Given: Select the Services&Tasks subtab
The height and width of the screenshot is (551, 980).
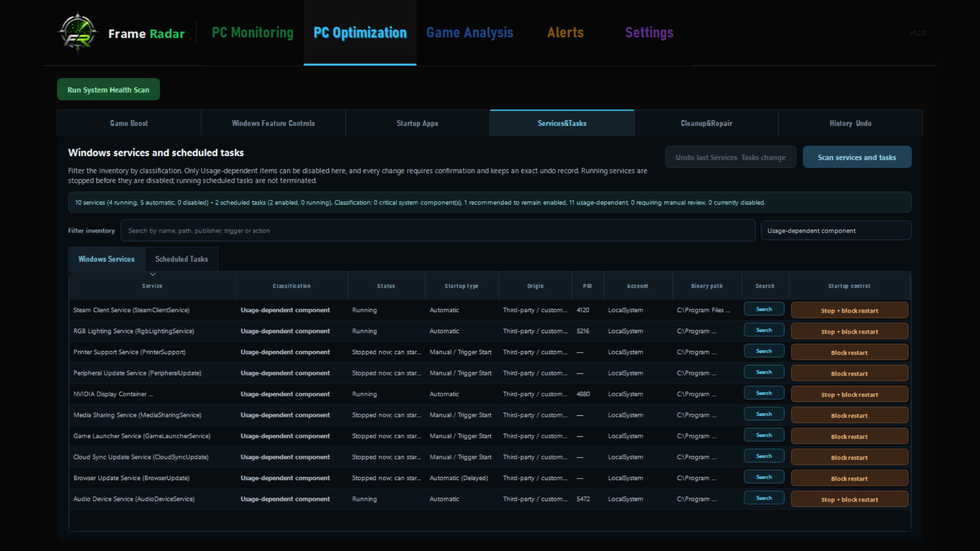Looking at the screenshot, I should point(562,123).
